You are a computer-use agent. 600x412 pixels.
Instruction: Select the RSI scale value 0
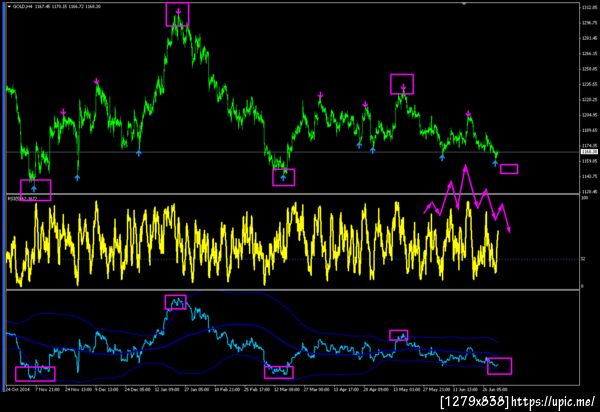(x=583, y=286)
